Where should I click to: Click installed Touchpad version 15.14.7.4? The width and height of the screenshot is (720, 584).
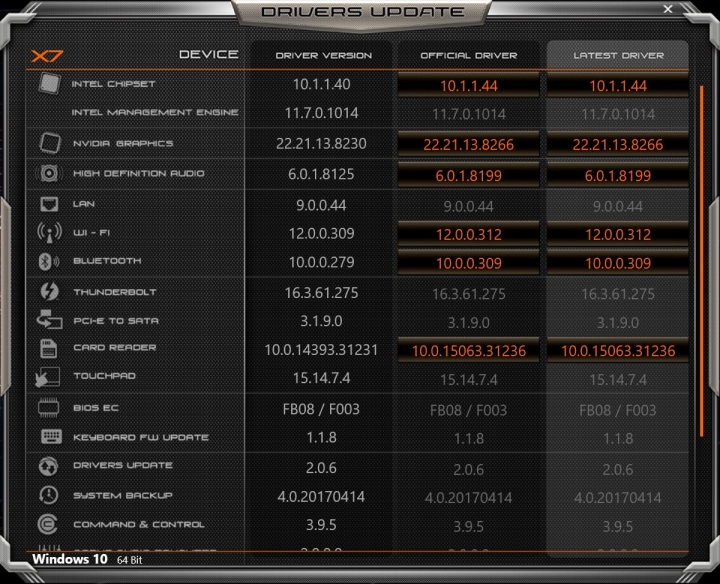click(x=321, y=378)
